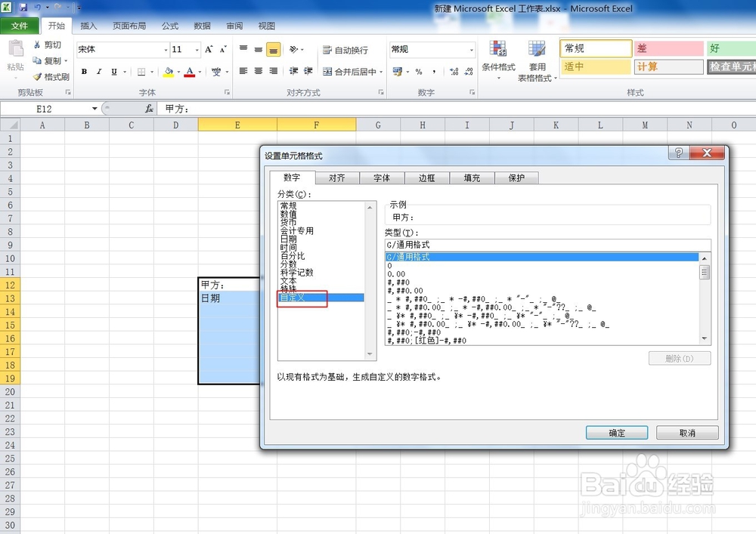756x534 pixels.
Task: Expand the Name Box dropdown arrow
Action: pos(94,109)
